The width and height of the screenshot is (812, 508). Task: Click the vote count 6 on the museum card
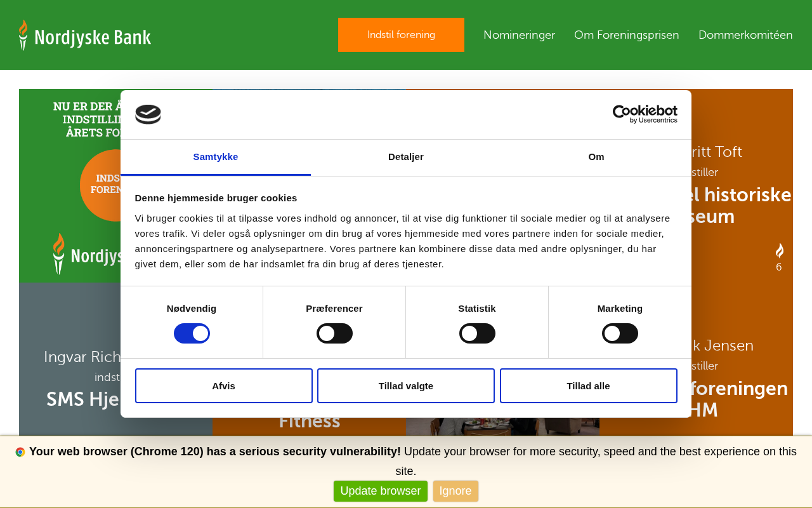click(x=779, y=267)
